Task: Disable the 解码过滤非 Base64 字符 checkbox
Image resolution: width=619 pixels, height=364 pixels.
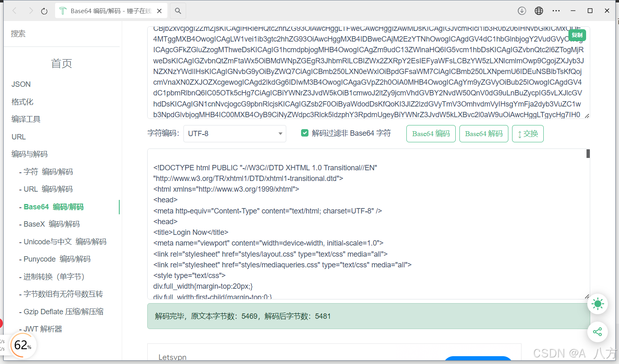Action: pyautogui.click(x=305, y=133)
